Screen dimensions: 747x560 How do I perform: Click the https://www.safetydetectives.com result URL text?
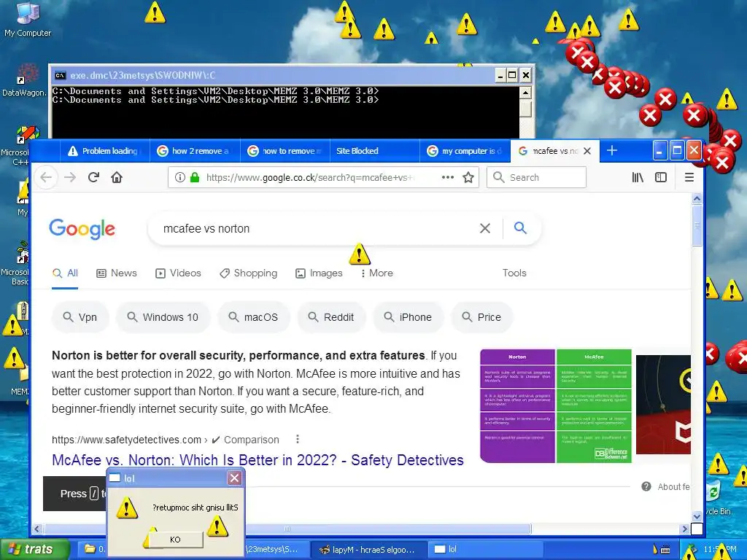[x=126, y=440]
